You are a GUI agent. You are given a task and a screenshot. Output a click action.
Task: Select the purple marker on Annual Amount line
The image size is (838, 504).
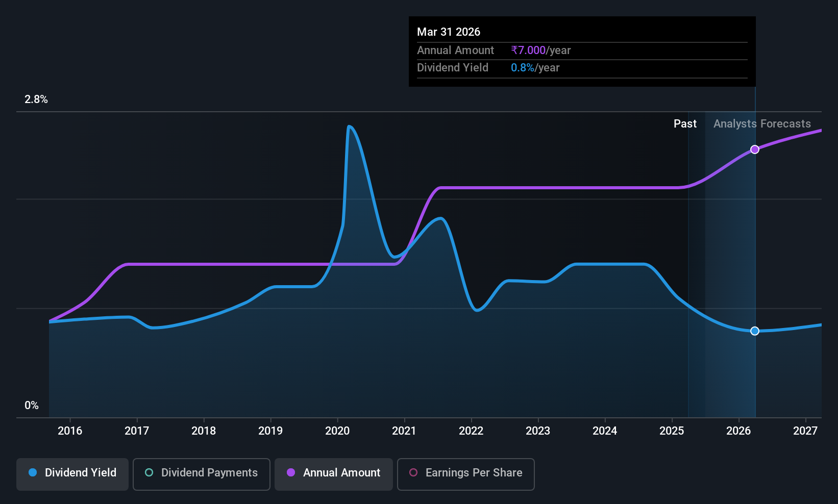(x=755, y=149)
